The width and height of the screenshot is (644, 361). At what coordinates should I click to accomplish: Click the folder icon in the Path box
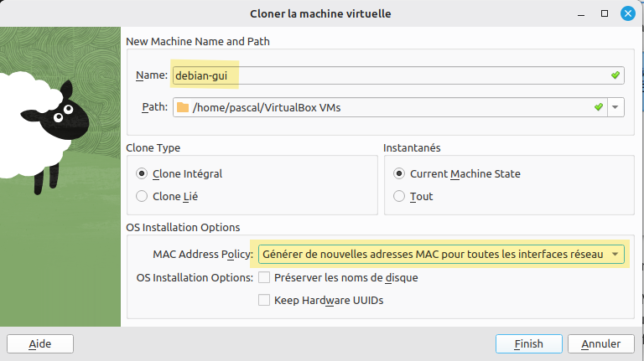point(183,107)
